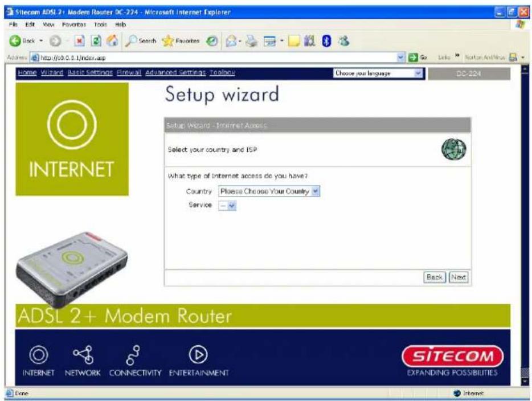Open the address bar dropdown arrow

tap(401, 58)
